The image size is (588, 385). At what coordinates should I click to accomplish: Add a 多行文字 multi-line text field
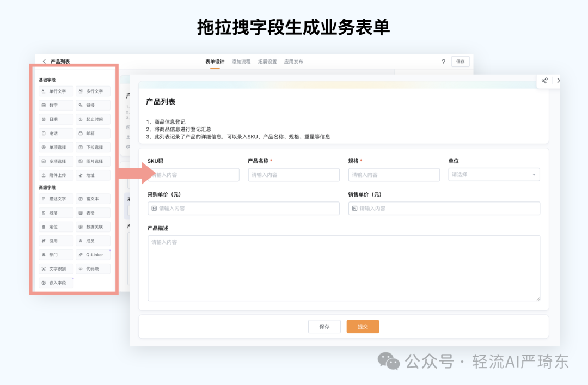coord(93,91)
